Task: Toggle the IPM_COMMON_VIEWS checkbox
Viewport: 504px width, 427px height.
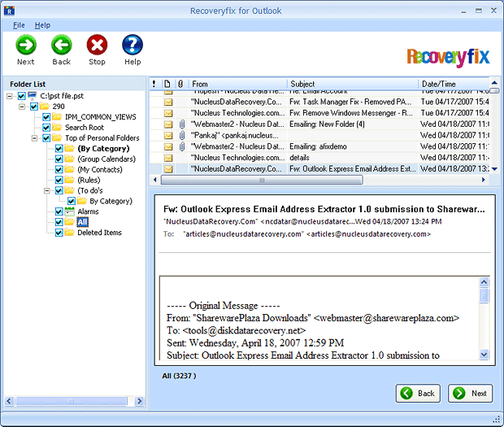Action: coord(46,117)
